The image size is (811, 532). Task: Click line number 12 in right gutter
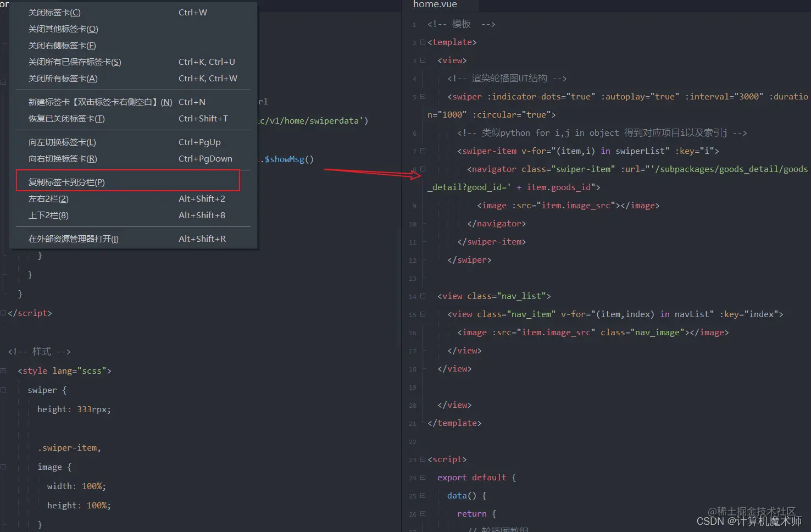point(413,261)
